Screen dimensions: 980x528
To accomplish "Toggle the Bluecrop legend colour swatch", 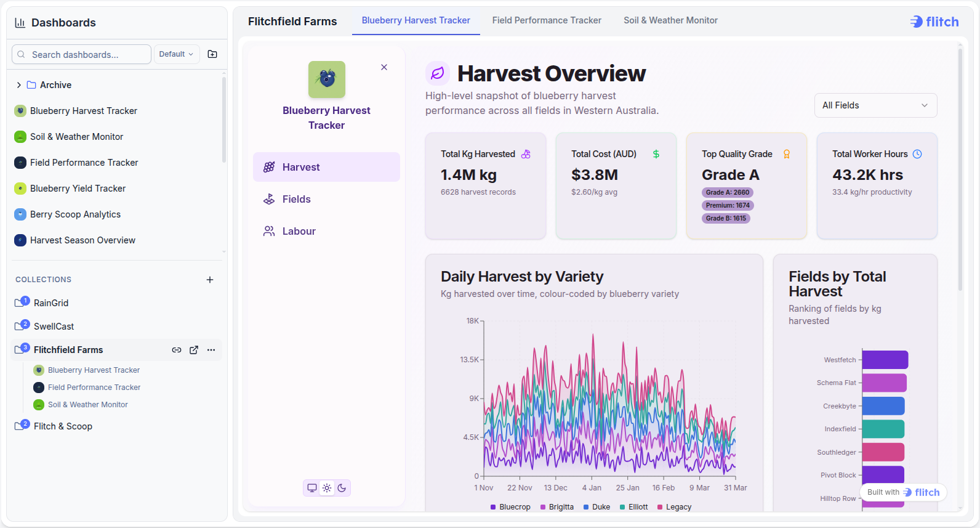I will [493, 507].
